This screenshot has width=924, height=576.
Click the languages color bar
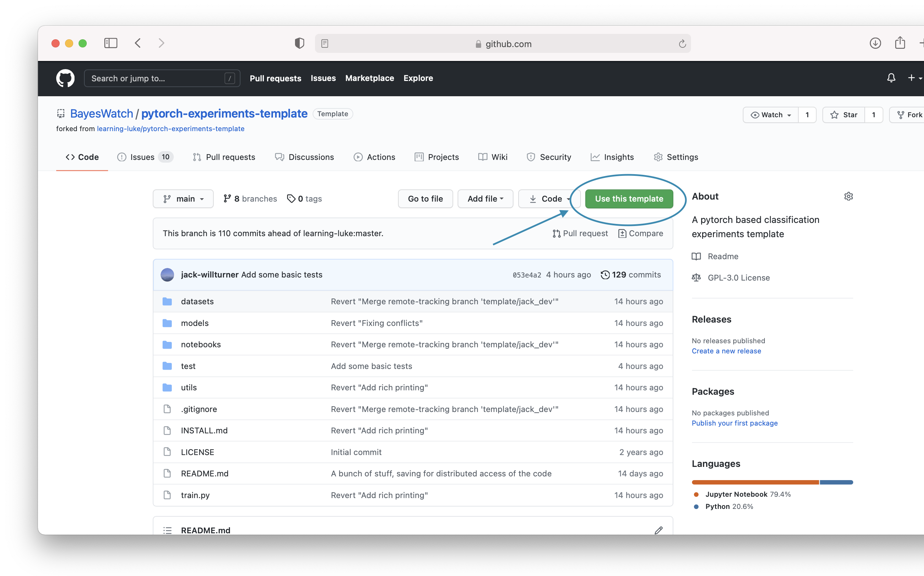pyautogui.click(x=772, y=482)
